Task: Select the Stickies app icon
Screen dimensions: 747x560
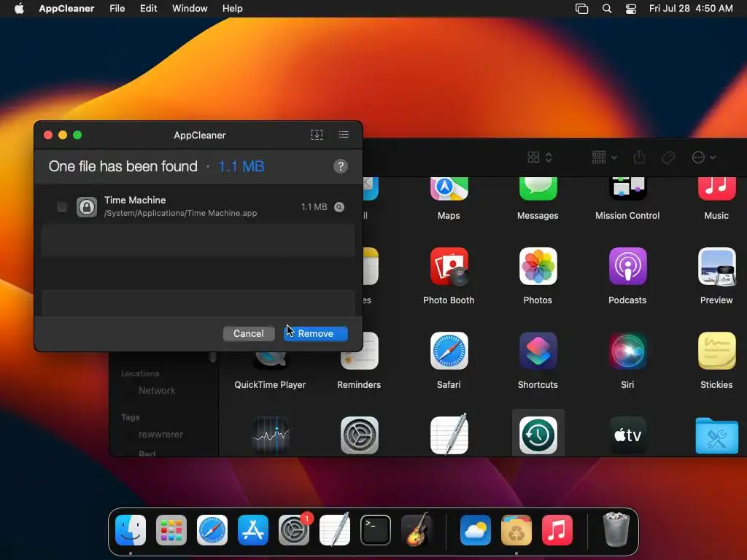Action: coord(716,351)
